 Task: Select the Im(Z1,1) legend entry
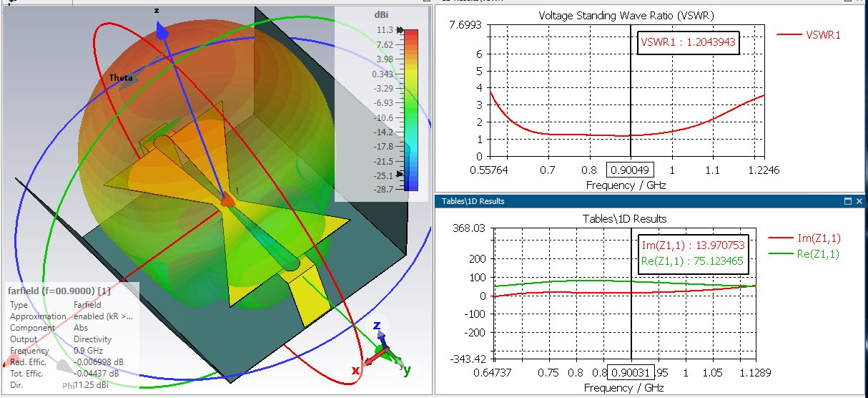804,238
